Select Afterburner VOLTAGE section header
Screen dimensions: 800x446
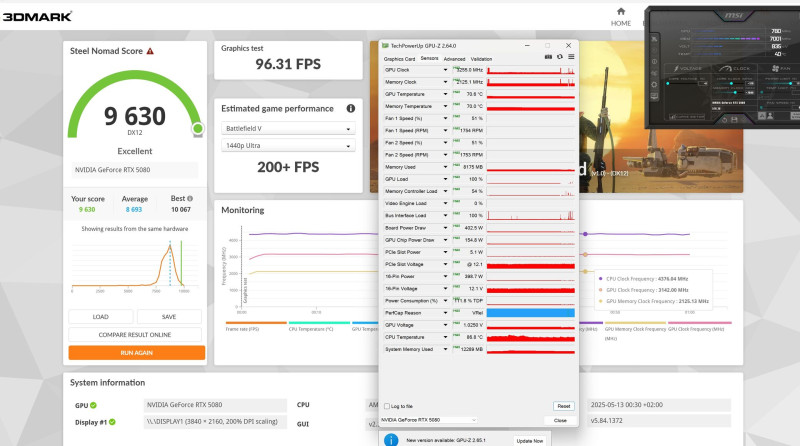[x=688, y=68]
